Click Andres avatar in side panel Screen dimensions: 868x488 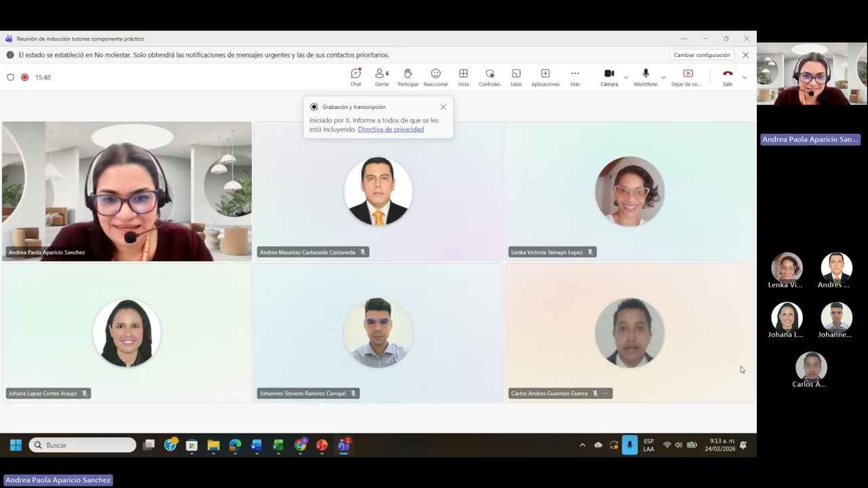click(x=836, y=268)
